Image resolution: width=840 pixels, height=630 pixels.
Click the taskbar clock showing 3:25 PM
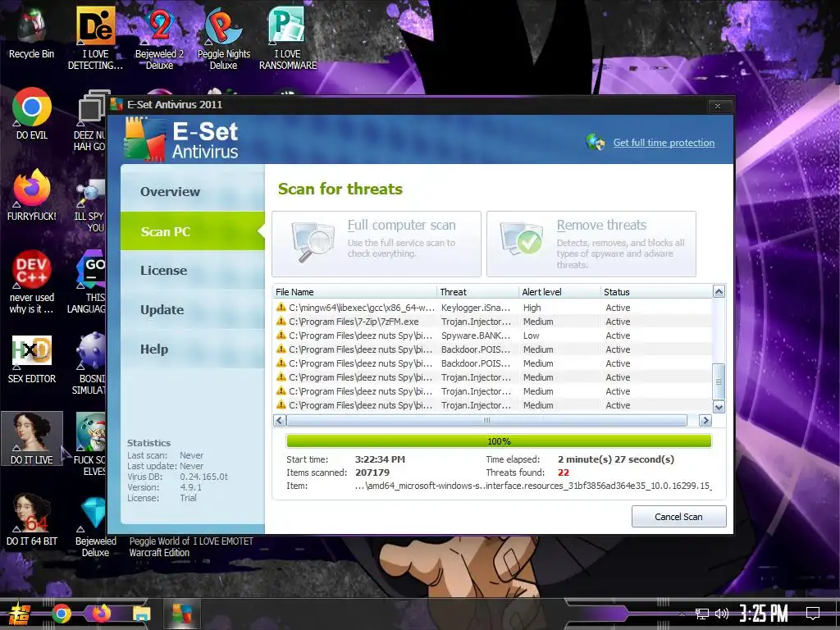(x=764, y=614)
